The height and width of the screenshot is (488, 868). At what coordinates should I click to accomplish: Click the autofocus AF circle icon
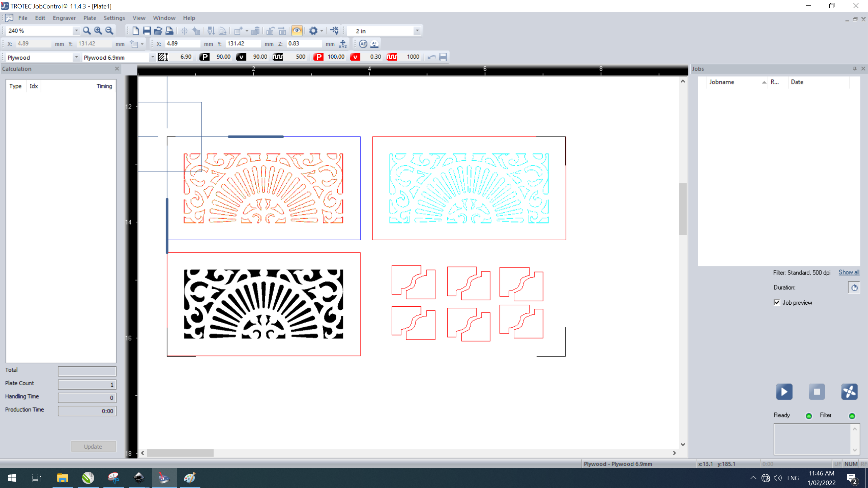(x=363, y=44)
